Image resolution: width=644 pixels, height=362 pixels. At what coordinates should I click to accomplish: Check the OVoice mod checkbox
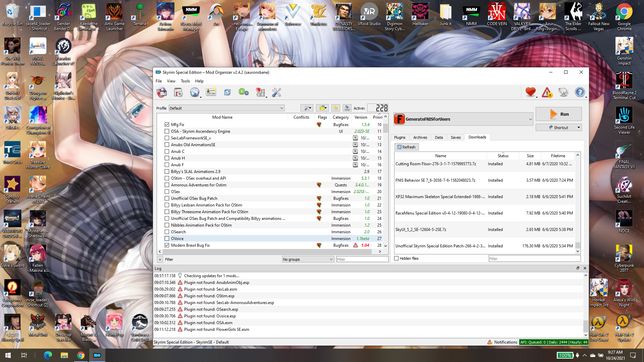[167, 239]
